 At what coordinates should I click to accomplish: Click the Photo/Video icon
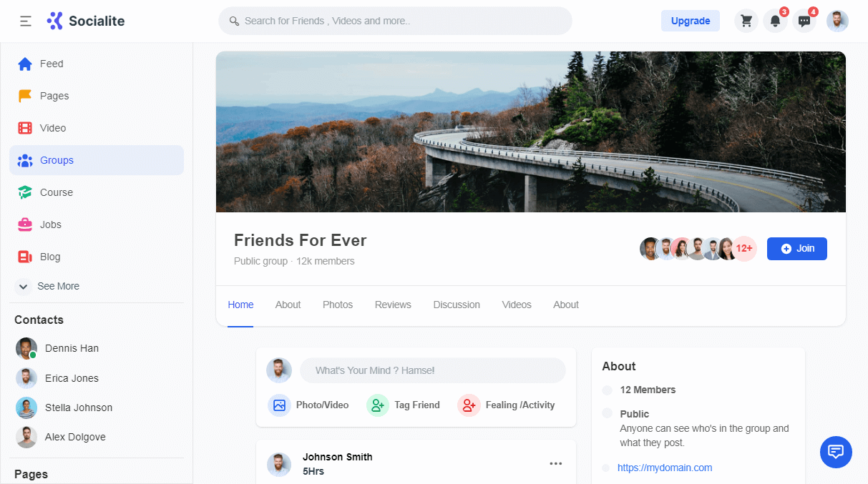279,405
